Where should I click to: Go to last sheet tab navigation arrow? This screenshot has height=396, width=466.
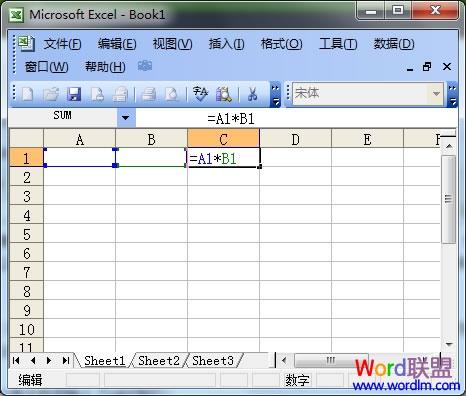(x=66, y=360)
